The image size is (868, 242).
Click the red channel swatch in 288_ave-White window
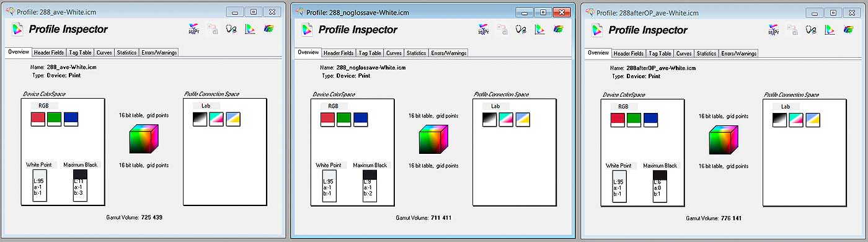(38, 119)
